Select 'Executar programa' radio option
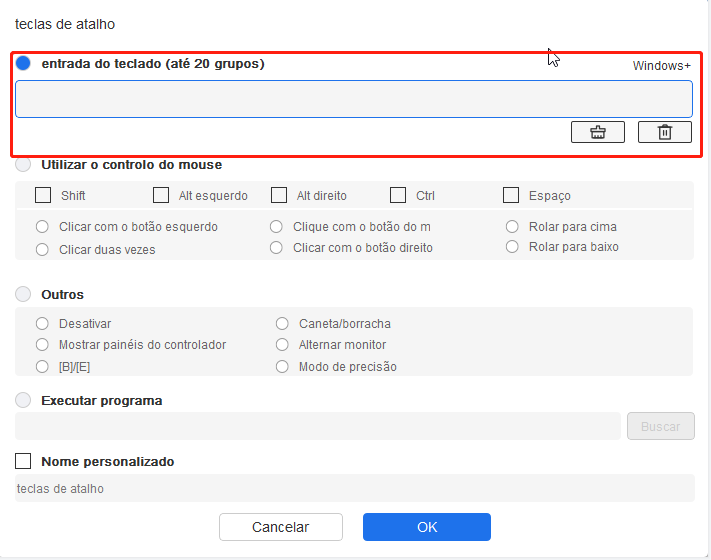The height and width of the screenshot is (560, 711). tap(23, 400)
